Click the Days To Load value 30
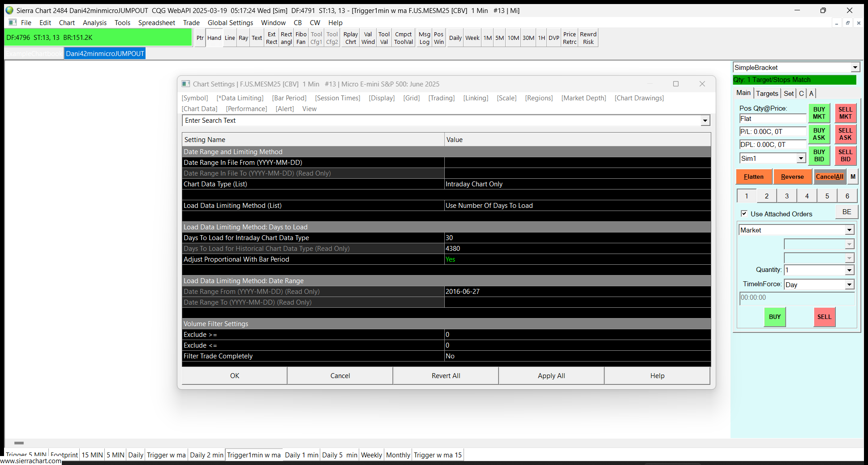This screenshot has width=868, height=465. [577, 238]
